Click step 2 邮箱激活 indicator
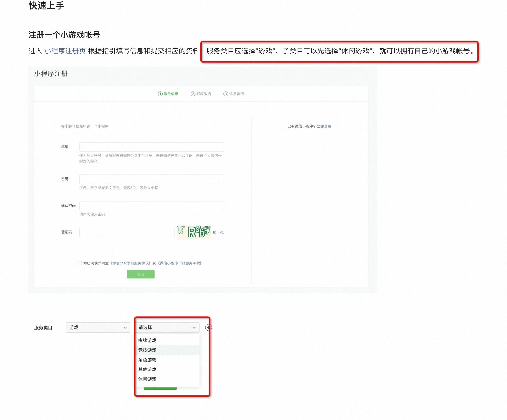507x420 pixels. [201, 94]
